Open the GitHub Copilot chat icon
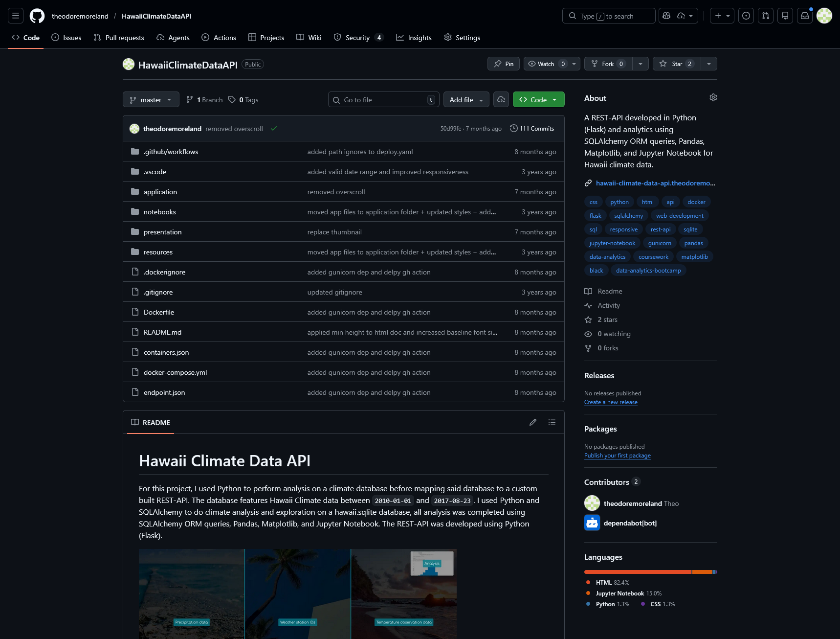The height and width of the screenshot is (639, 840). point(666,15)
